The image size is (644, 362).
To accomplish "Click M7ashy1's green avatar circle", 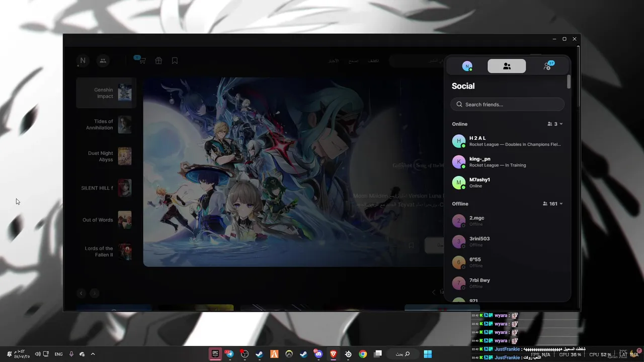I will 458,183.
